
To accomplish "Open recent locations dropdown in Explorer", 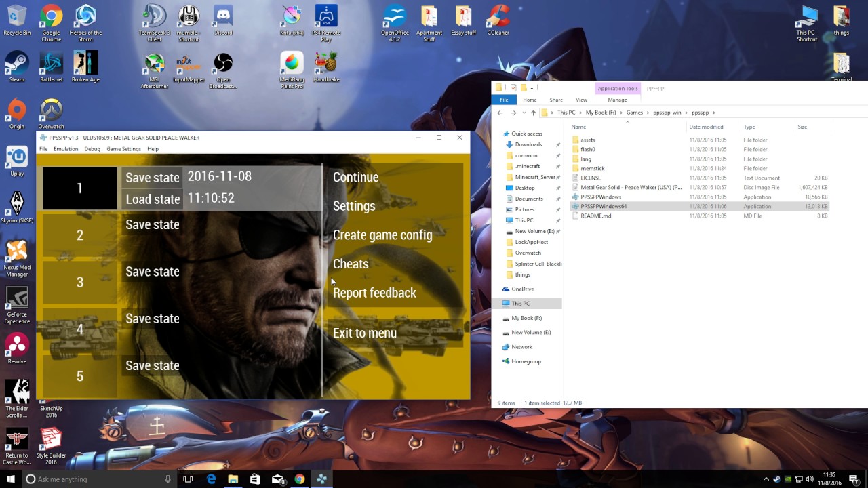I will click(x=524, y=113).
